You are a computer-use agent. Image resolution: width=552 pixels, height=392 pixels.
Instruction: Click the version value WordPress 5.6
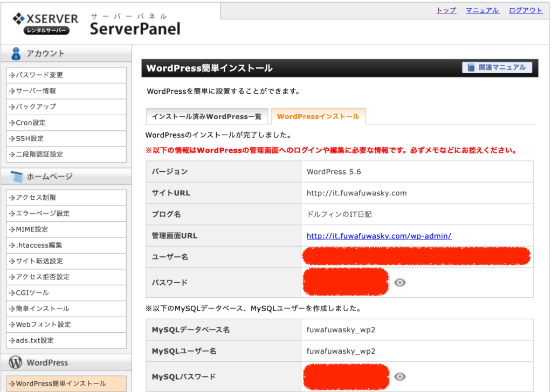(334, 172)
